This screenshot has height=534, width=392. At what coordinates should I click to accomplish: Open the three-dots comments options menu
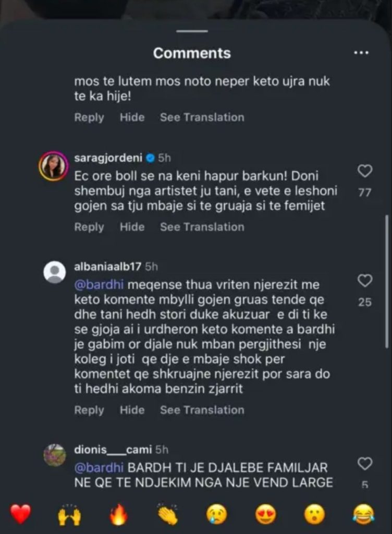tap(361, 53)
